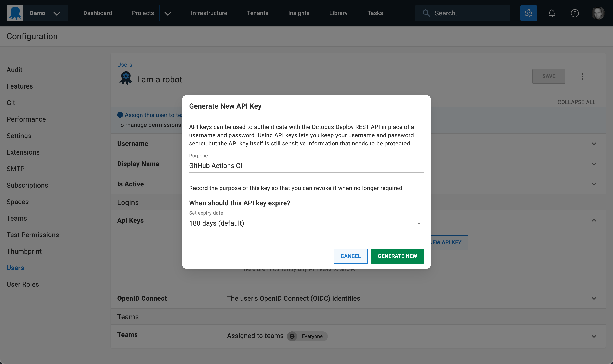Open the Configuration gear icon

(528, 13)
